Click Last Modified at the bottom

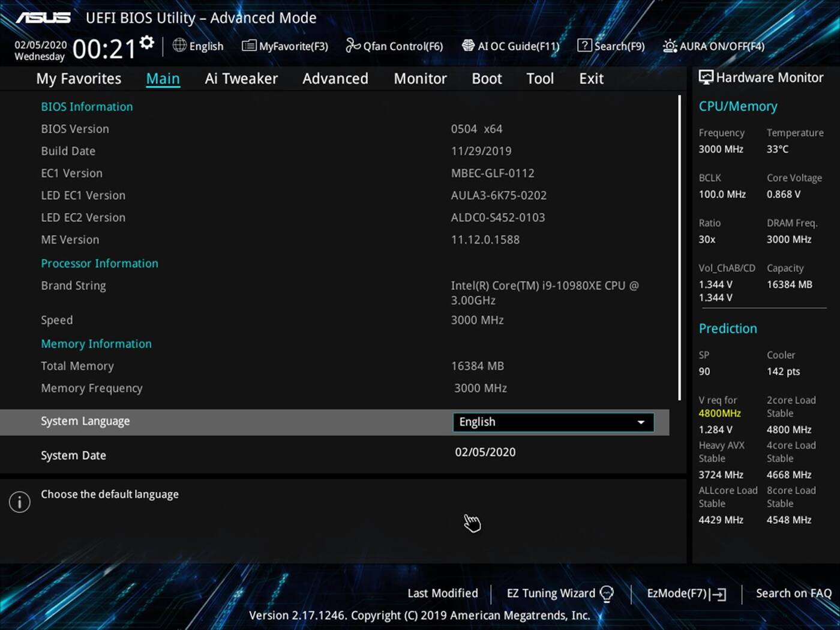(442, 593)
